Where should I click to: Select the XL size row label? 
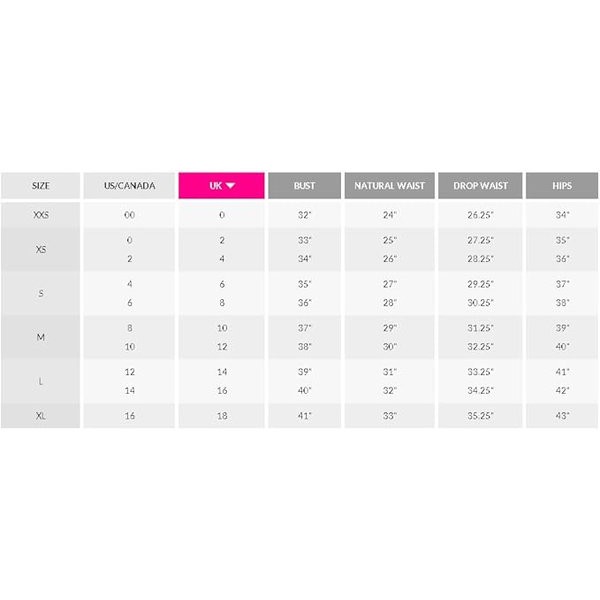point(41,415)
